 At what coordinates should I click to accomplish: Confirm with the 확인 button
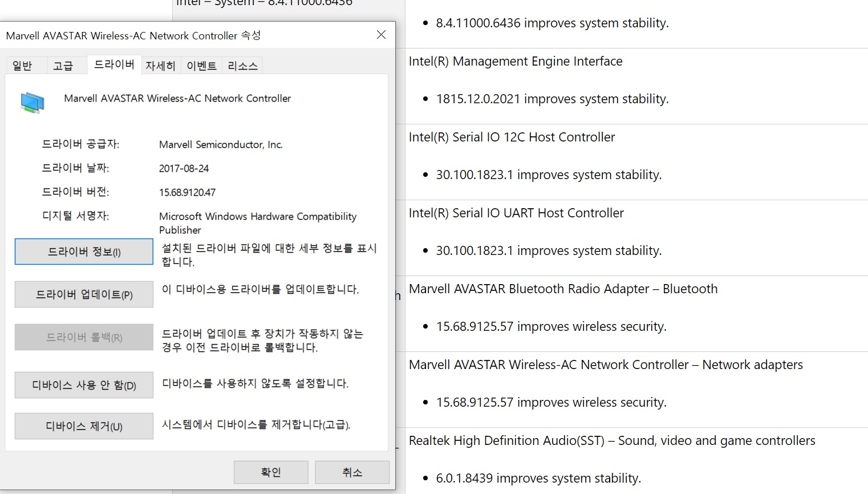pos(271,472)
